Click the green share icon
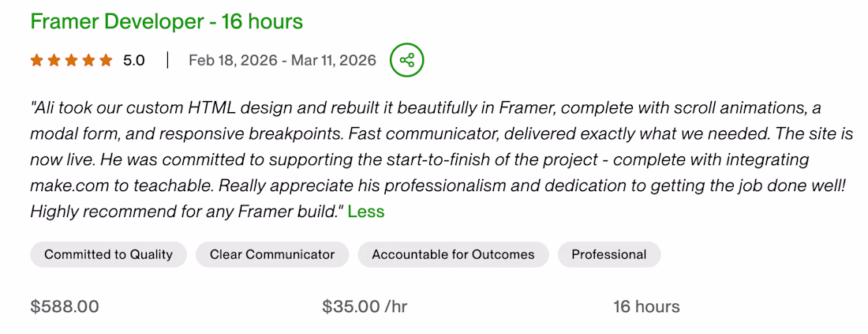The width and height of the screenshot is (868, 334). coord(407,60)
